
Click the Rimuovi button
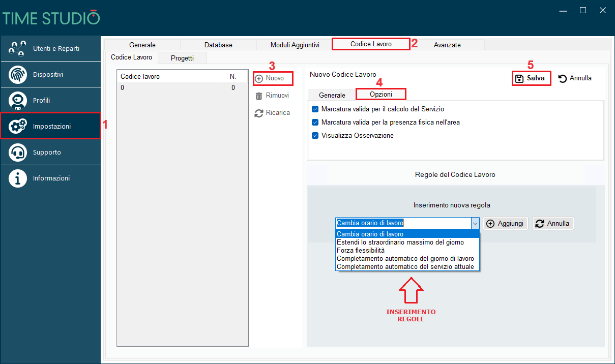(272, 96)
